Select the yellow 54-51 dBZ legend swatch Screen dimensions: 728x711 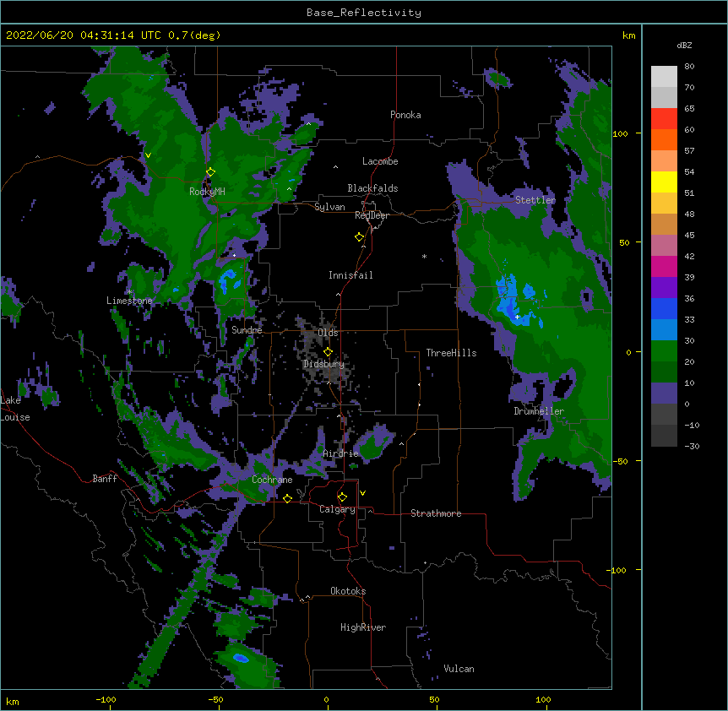[664, 182]
